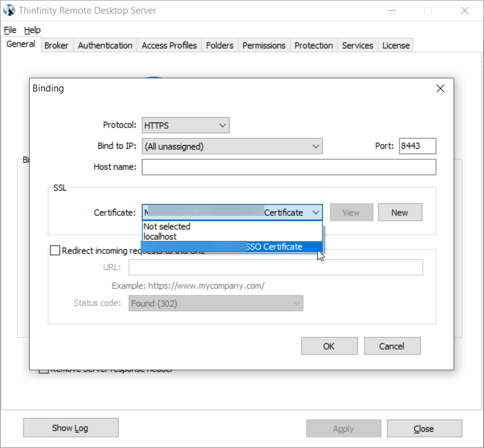Collapse the Certificate combo box
The width and height of the screenshot is (484, 448).
coord(232,212)
